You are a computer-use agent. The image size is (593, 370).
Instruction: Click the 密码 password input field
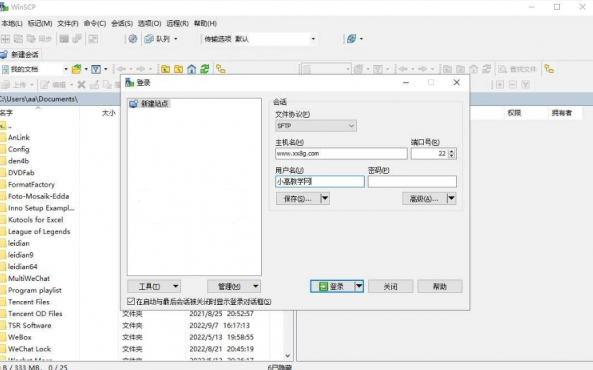pos(412,181)
